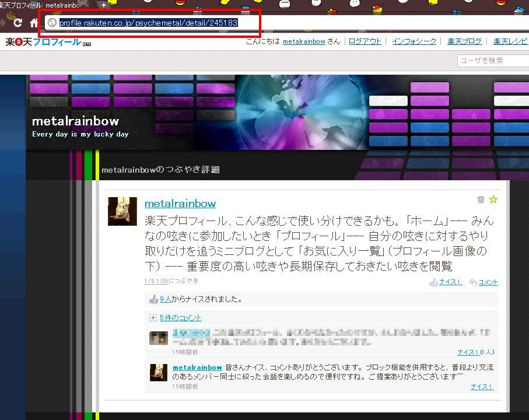Click the metalrainbowのつぶやき詳細 heading
The height and width of the screenshot is (420, 529).
pos(160,169)
